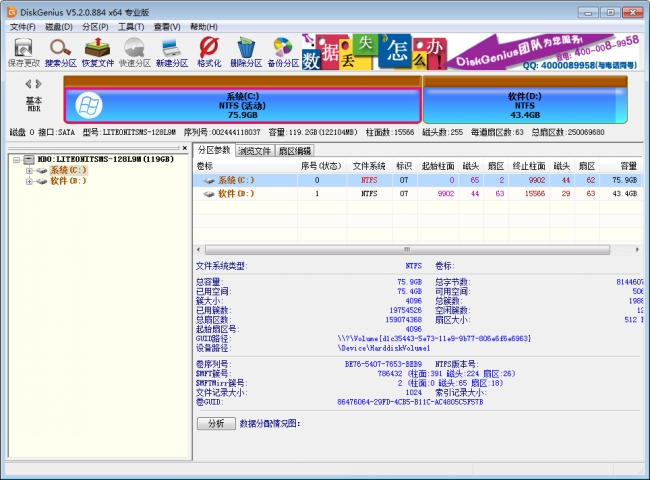Click the 终止柱面 column header
Screen dimensions: 650x480
click(529, 166)
